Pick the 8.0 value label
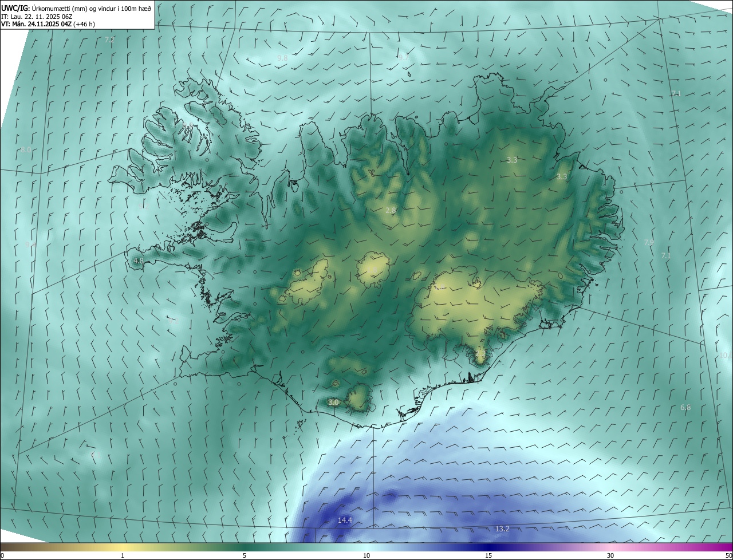The image size is (733, 560). (26, 150)
